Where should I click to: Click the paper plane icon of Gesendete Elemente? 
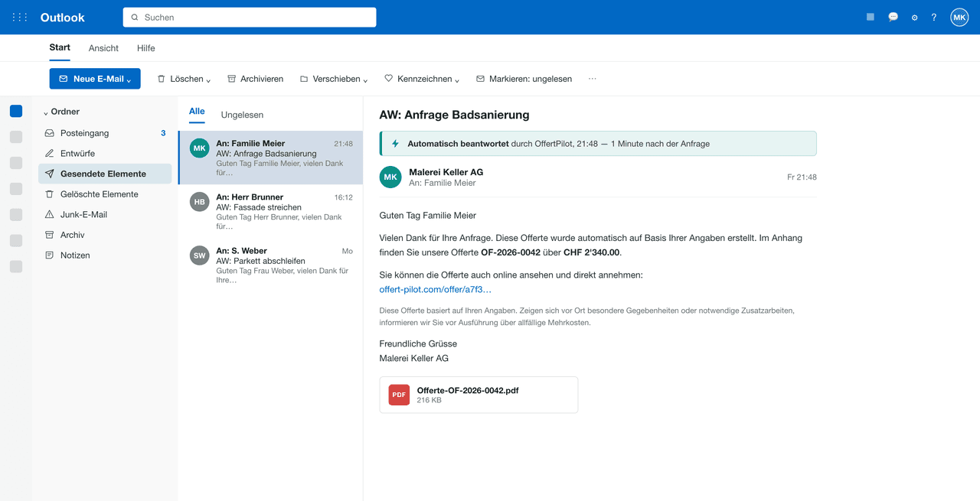(49, 174)
